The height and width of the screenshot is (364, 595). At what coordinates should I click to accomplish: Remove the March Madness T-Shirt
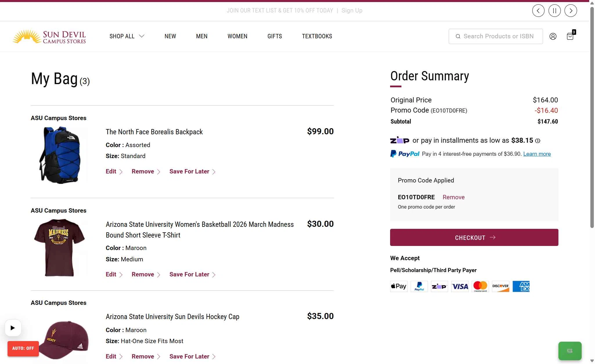coord(146,274)
